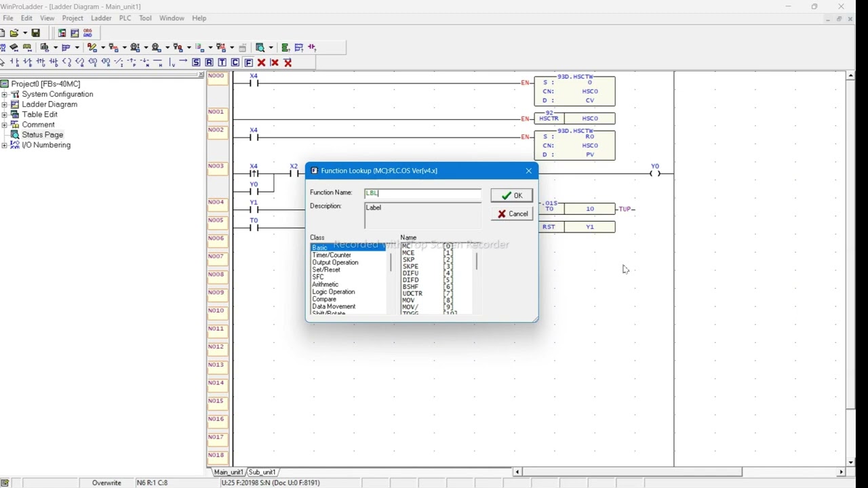
Task: Cancel the Function Lookup dialog
Action: 511,213
